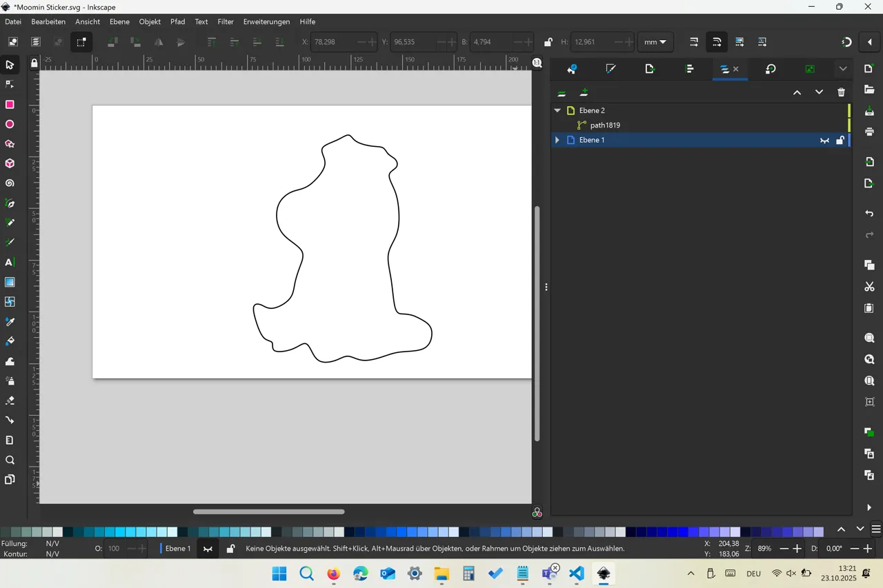Select the Paint bucket tool
The width and height of the screenshot is (883, 588).
(x=10, y=341)
